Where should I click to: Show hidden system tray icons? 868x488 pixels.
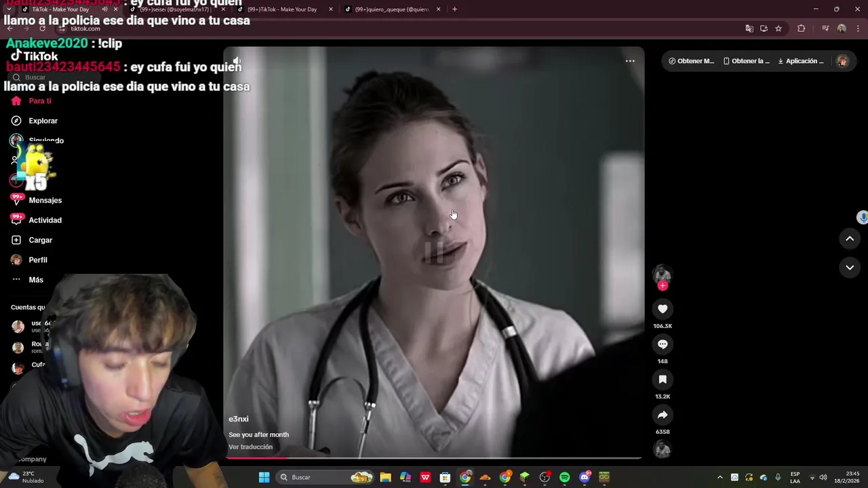(719, 477)
